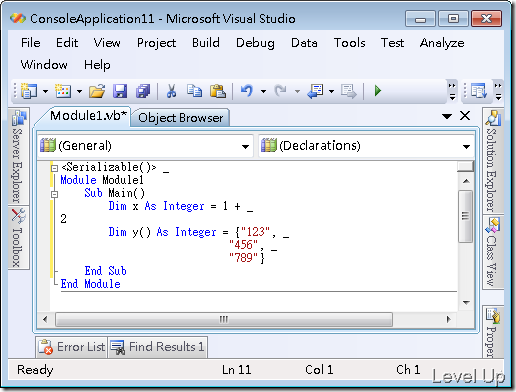The image size is (516, 392).
Task: Open the active files list dropdown arrow
Action: click(447, 116)
